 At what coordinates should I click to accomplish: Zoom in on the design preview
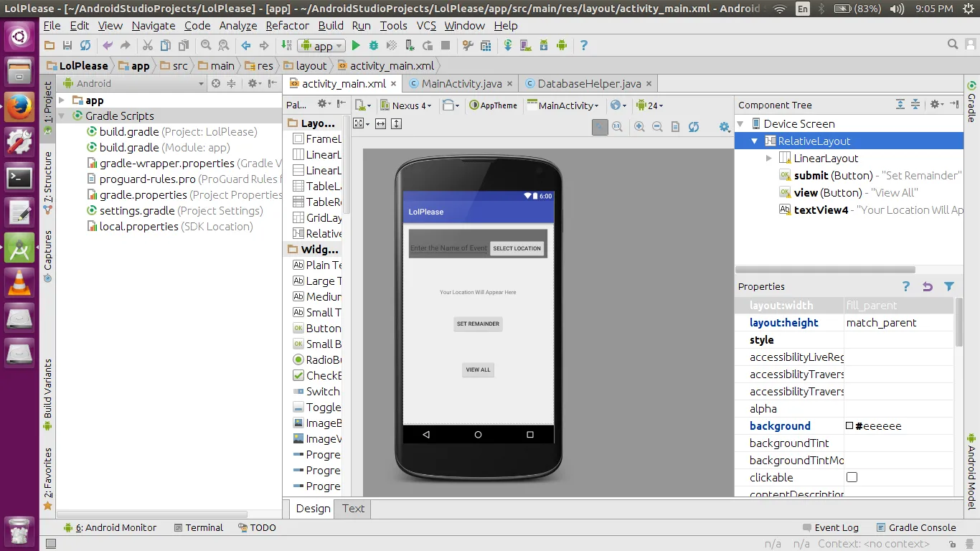(639, 127)
